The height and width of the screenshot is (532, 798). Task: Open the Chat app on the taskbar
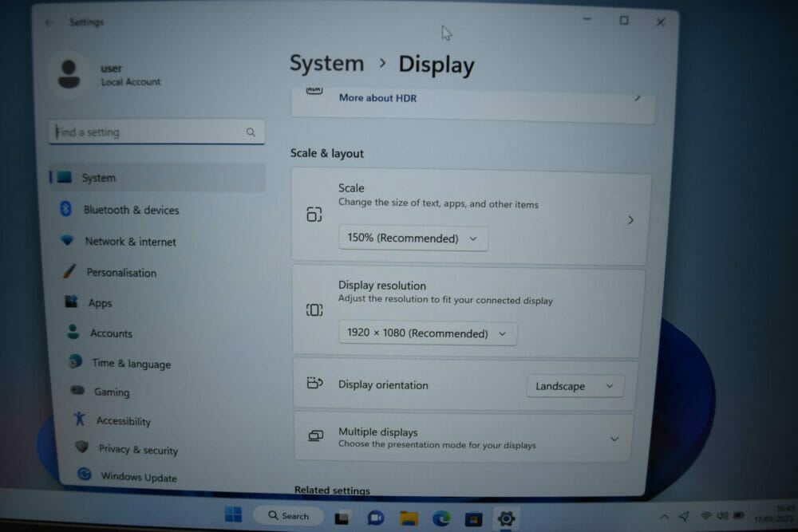[x=376, y=518]
